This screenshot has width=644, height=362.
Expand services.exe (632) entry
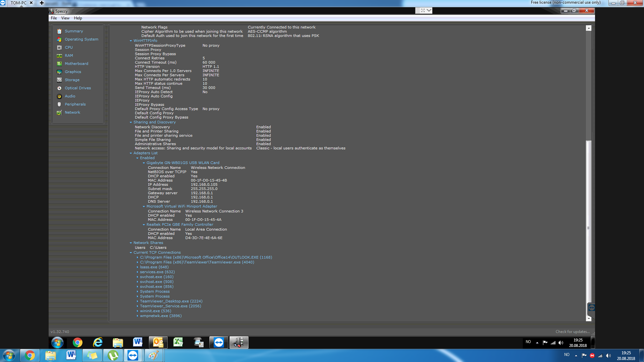point(137,272)
